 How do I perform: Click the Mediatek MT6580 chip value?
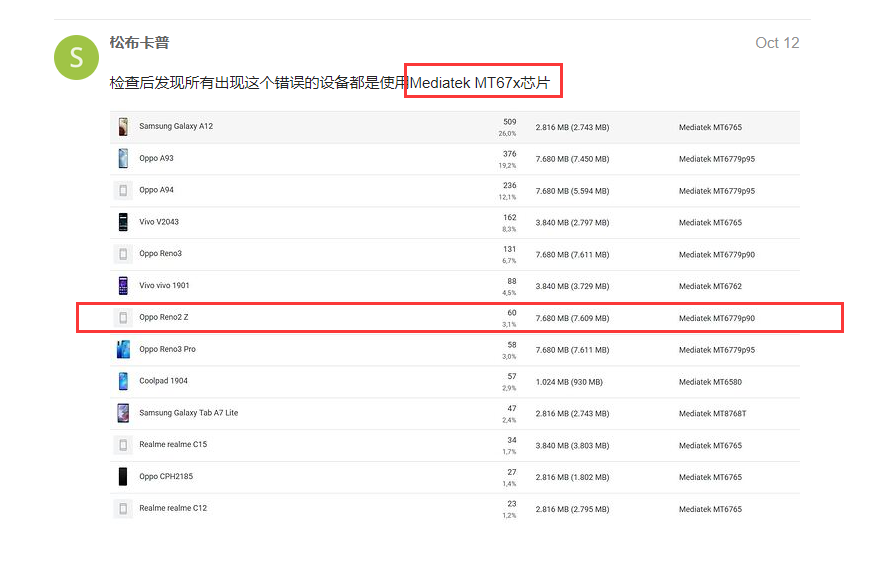coord(710,382)
